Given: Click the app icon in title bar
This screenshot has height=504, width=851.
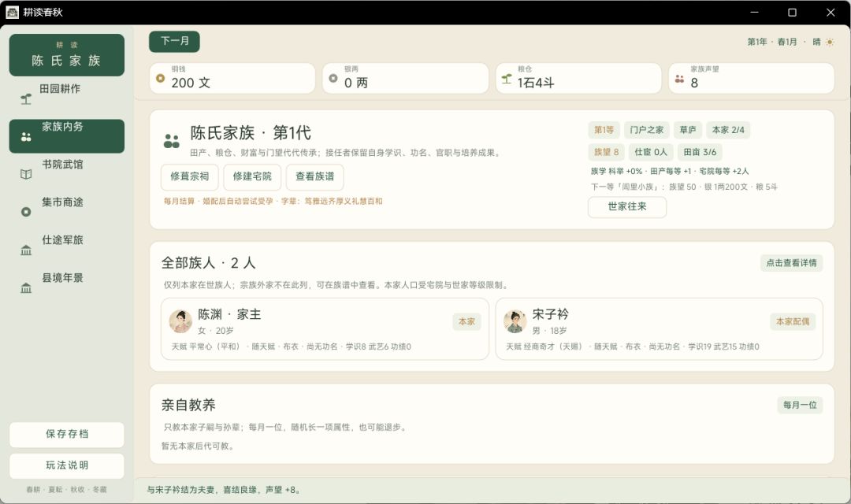Looking at the screenshot, I should [x=12, y=12].
